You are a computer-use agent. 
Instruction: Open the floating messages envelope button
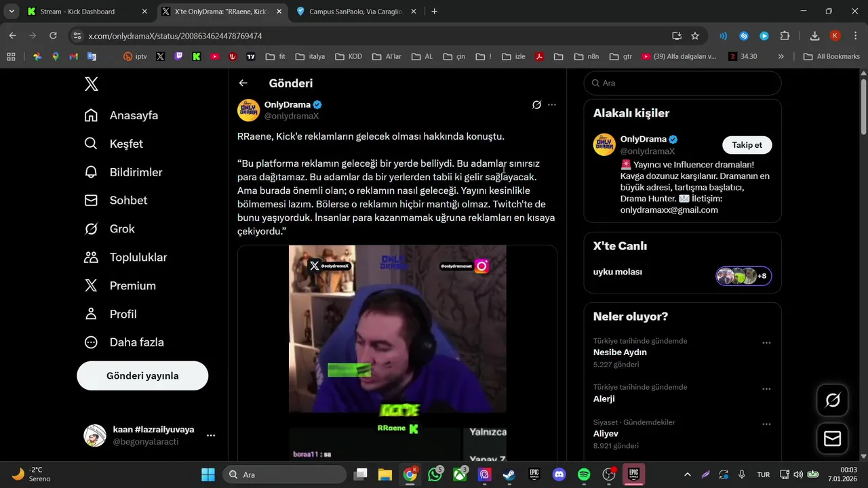click(x=832, y=439)
